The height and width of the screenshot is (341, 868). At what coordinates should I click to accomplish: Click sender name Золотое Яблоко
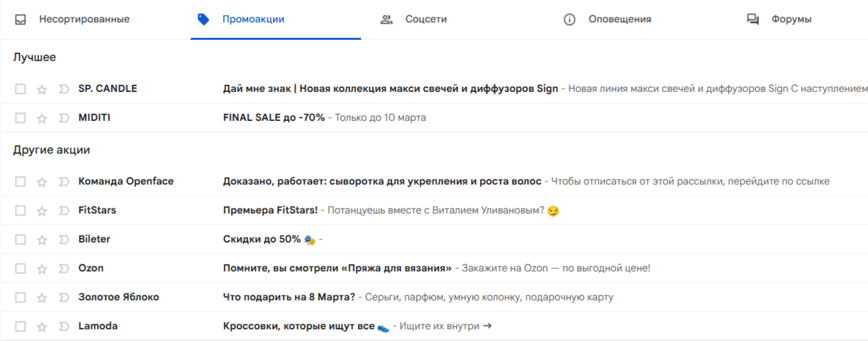118,297
